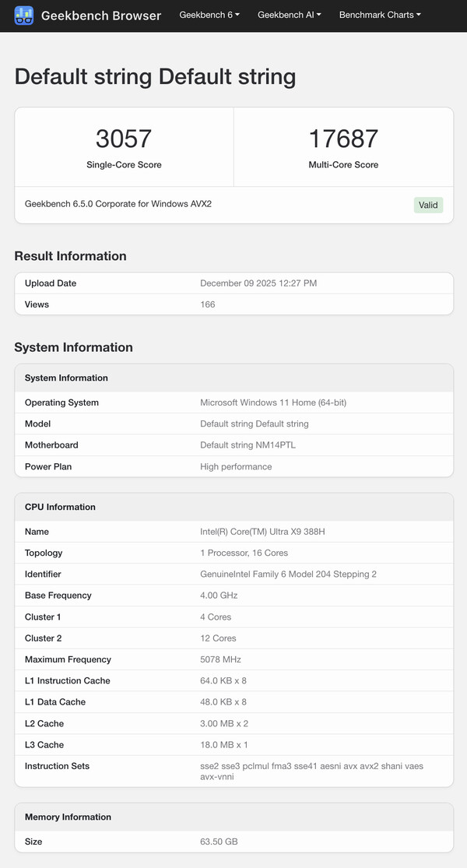Open the Benchmark Charts dropdown menu

pyautogui.click(x=380, y=15)
